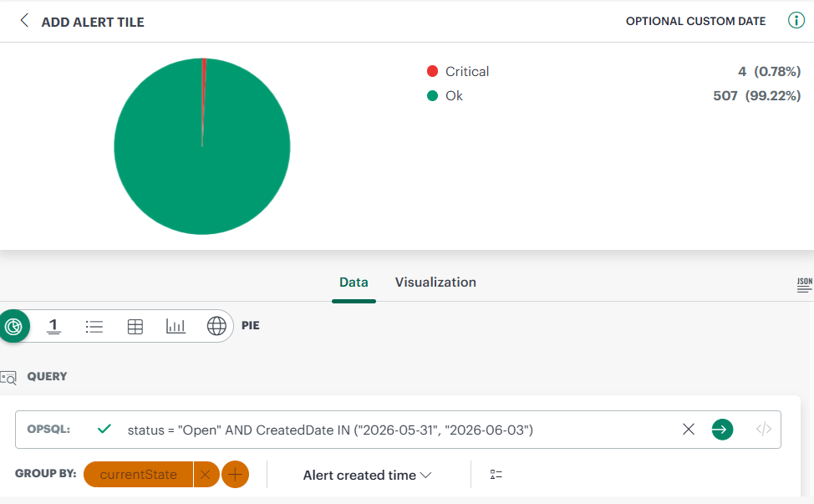Open the sort options icon
This screenshot has width=814, height=504.
(x=496, y=475)
